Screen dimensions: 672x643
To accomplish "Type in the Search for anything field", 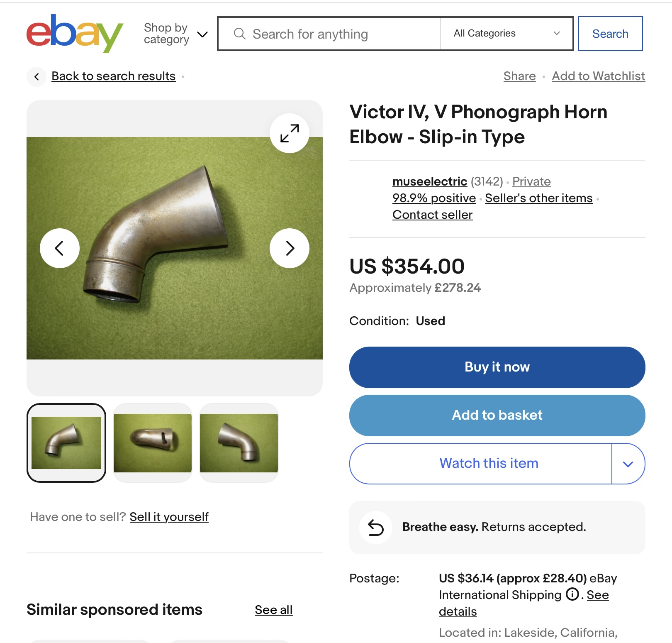I will [340, 34].
